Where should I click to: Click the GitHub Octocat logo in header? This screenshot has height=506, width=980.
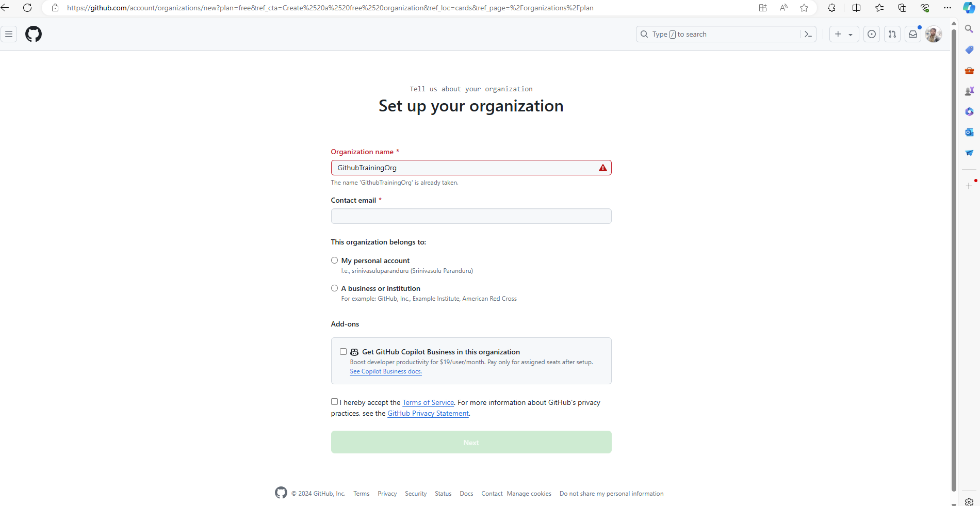34,34
